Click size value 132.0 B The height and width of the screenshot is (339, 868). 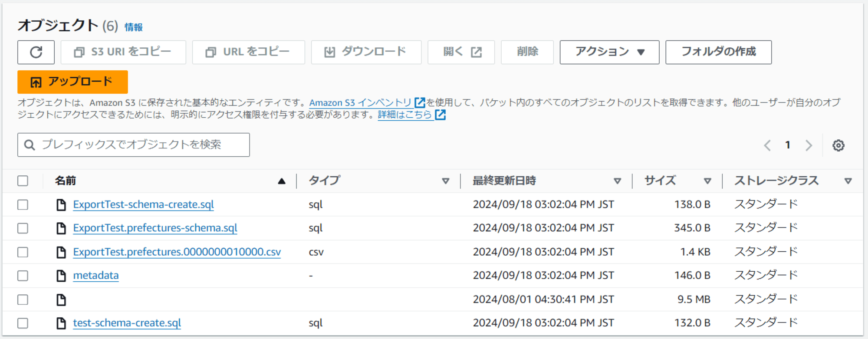point(692,323)
